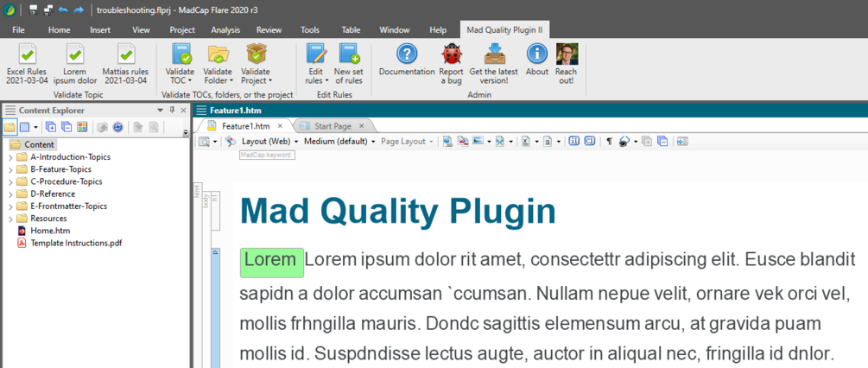Expand C-Procedure-Topics folder
This screenshot has width=868, height=368.
(x=10, y=181)
